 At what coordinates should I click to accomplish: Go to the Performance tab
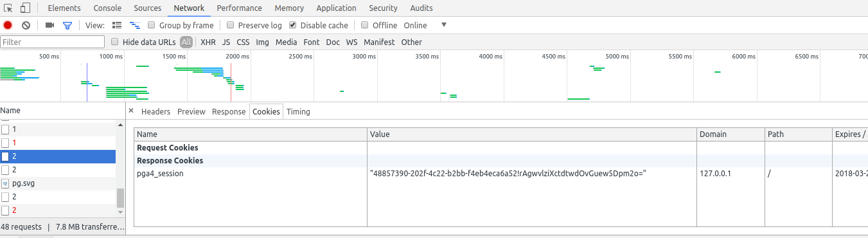coord(239,8)
